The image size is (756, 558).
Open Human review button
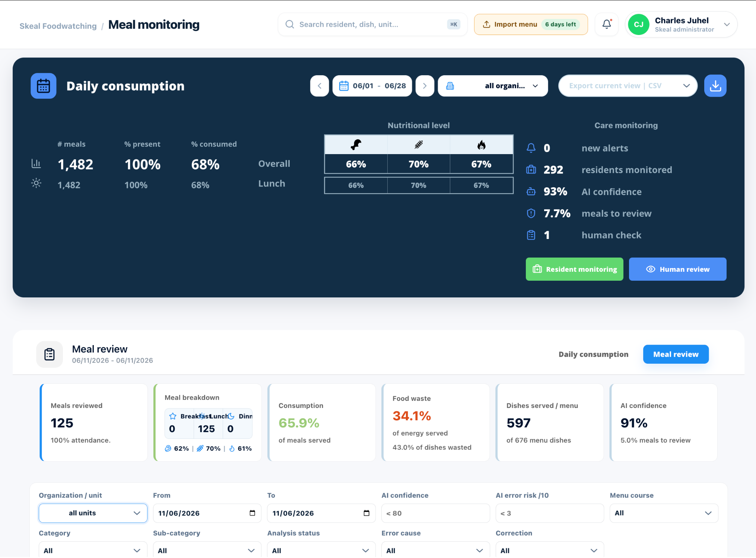tap(677, 269)
